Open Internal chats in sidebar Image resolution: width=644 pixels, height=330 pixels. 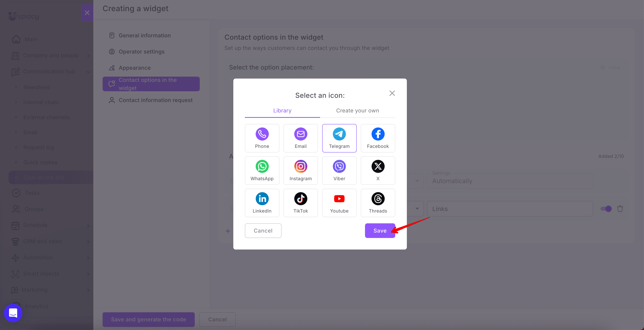[41, 102]
